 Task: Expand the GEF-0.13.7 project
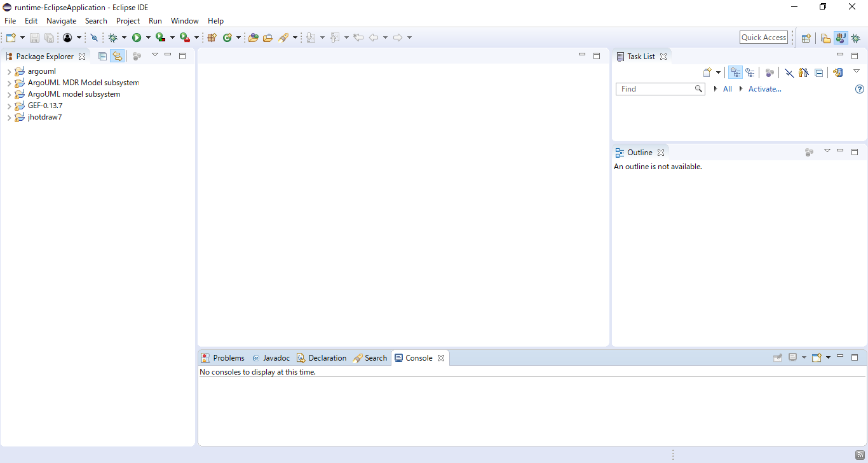pyautogui.click(x=9, y=106)
